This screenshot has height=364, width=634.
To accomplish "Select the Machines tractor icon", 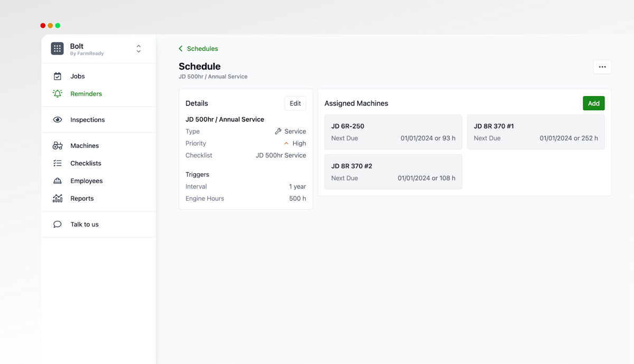I will coord(58,146).
